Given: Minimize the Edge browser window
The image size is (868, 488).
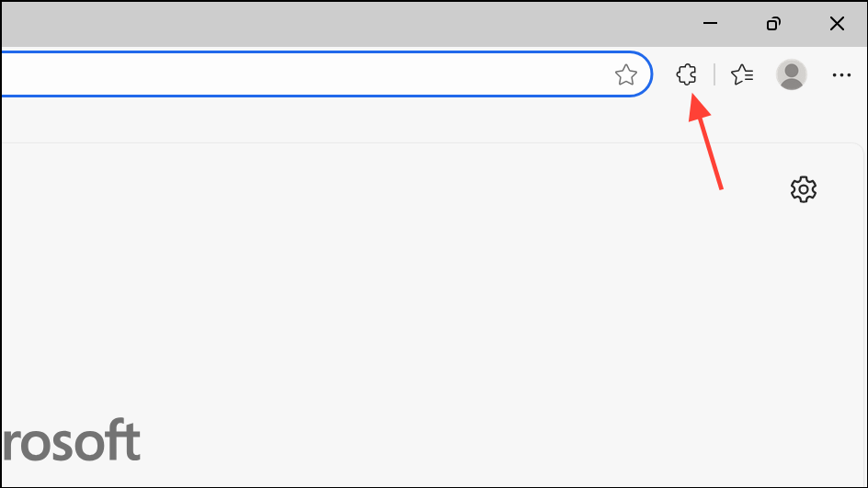Looking at the screenshot, I should point(710,23).
